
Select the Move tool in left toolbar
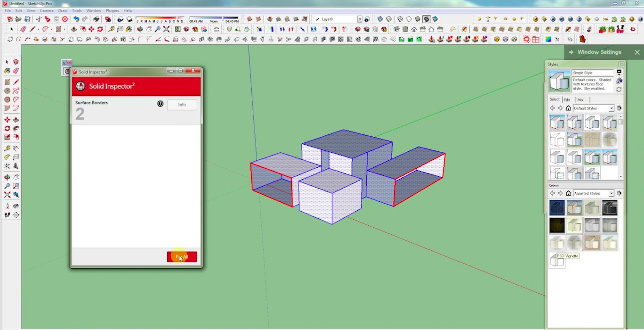(7, 120)
